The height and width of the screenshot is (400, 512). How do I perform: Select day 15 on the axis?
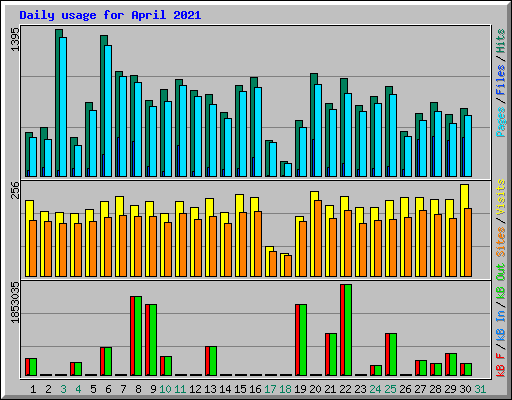pos(240,389)
